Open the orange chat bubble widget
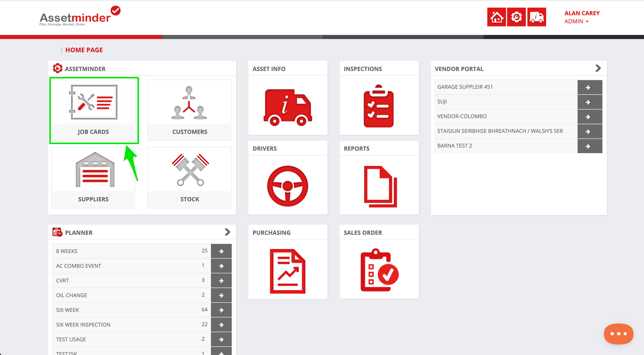The height and width of the screenshot is (355, 644). click(x=618, y=334)
